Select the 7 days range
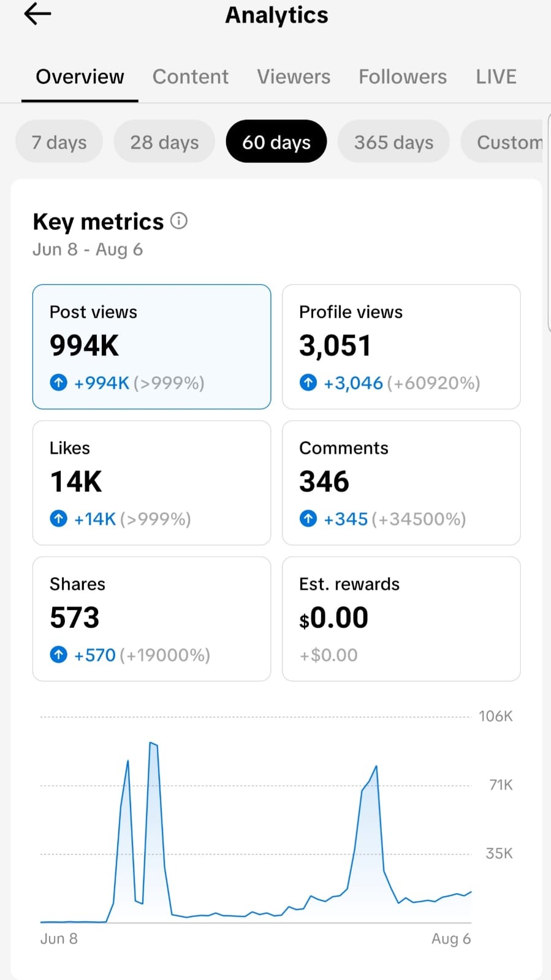 pyautogui.click(x=59, y=141)
